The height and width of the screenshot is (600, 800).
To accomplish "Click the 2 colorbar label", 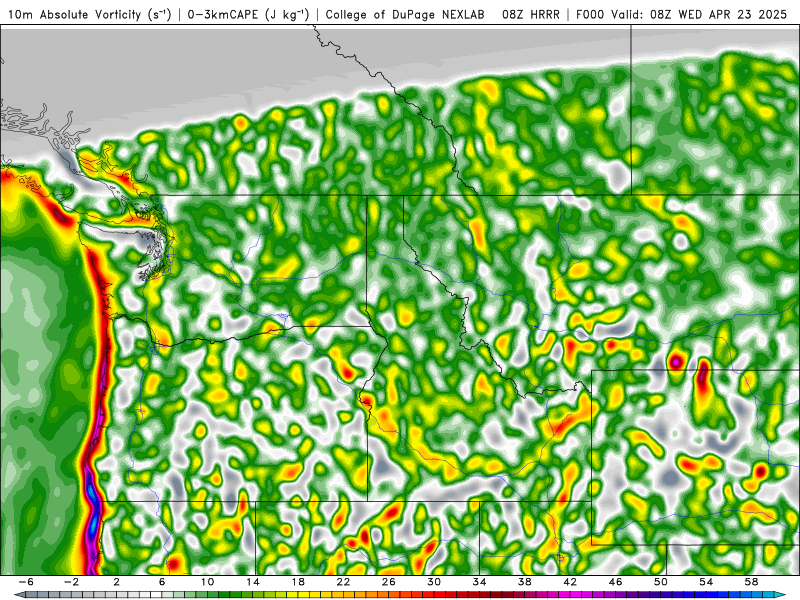I will [117, 582].
